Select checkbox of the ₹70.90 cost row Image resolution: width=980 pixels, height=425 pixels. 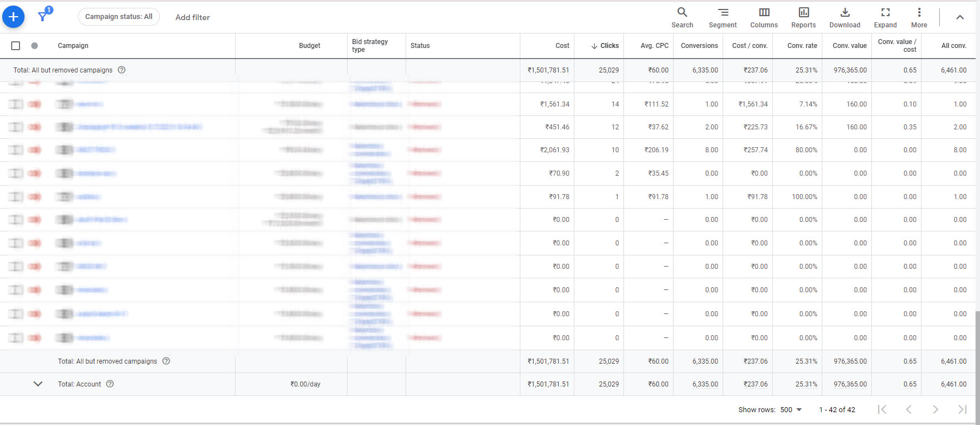(16, 173)
